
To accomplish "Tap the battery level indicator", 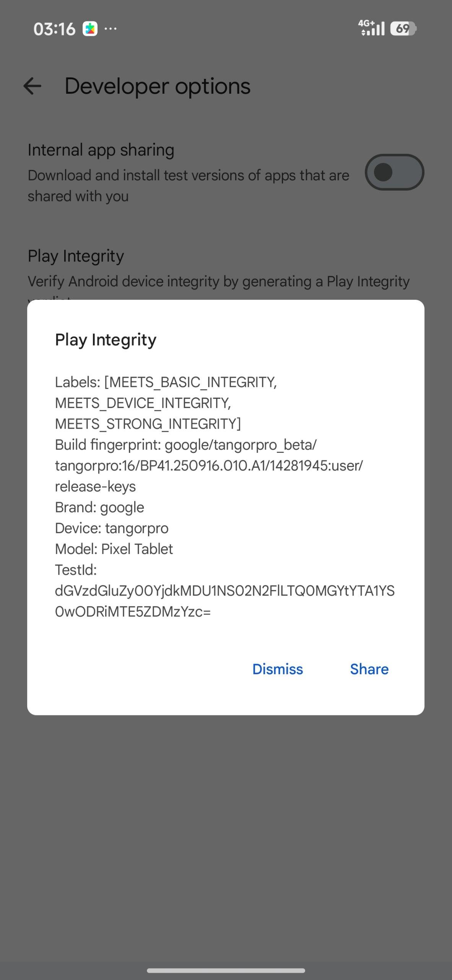I will pyautogui.click(x=403, y=29).
